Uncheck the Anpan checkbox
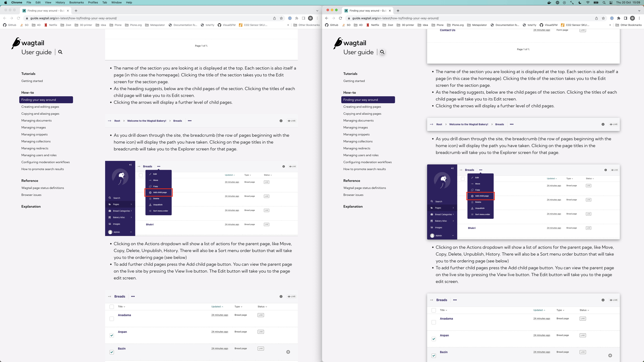The width and height of the screenshot is (644, 362). coord(112,335)
